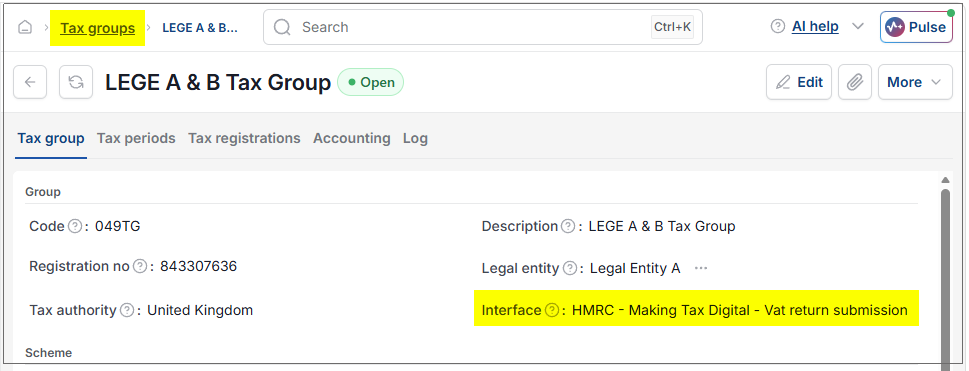Click the help icon beside Legal entity
This screenshot has height=371, width=969.
coord(570,268)
